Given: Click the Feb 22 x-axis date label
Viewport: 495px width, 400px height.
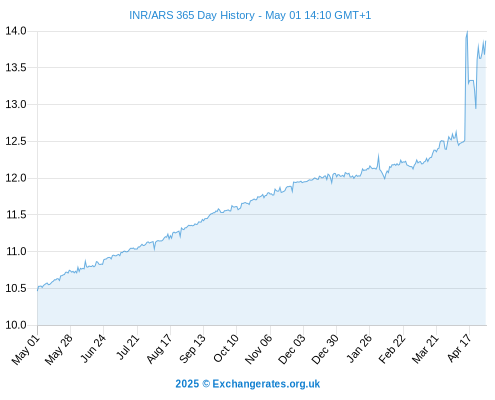Looking at the screenshot, I should click(x=392, y=349).
